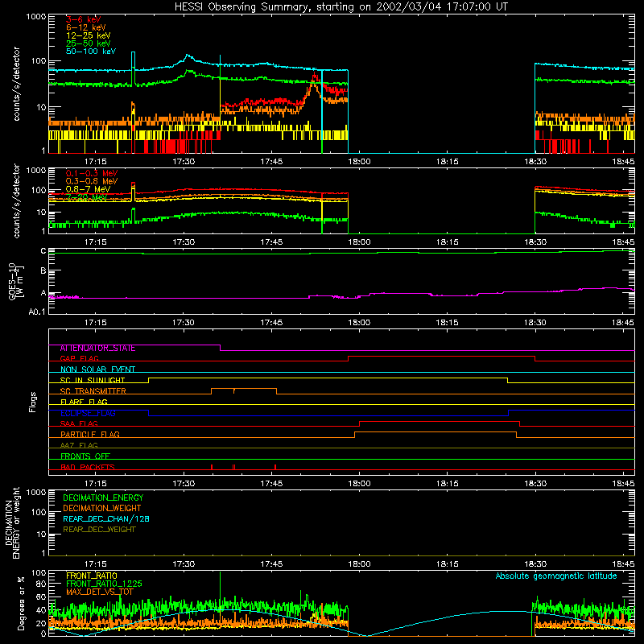This screenshot has height=644, width=644.
Task: Click the HESSI Observing Summary plot title
Action: click(341, 7)
